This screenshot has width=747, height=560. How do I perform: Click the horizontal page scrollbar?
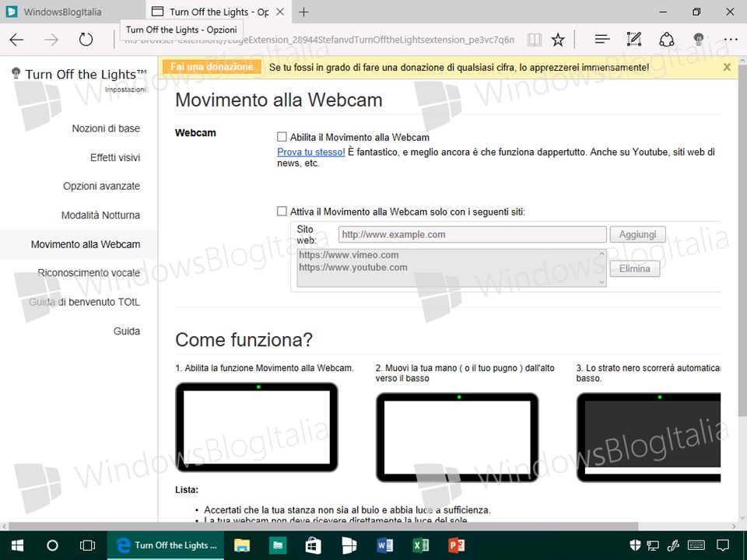(x=323, y=527)
